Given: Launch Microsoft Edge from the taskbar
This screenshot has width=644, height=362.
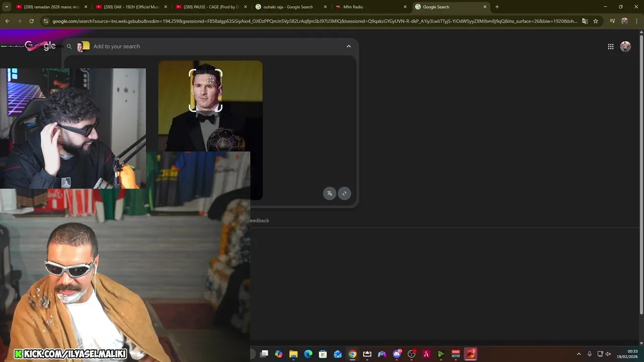Looking at the screenshot, I should (308, 354).
